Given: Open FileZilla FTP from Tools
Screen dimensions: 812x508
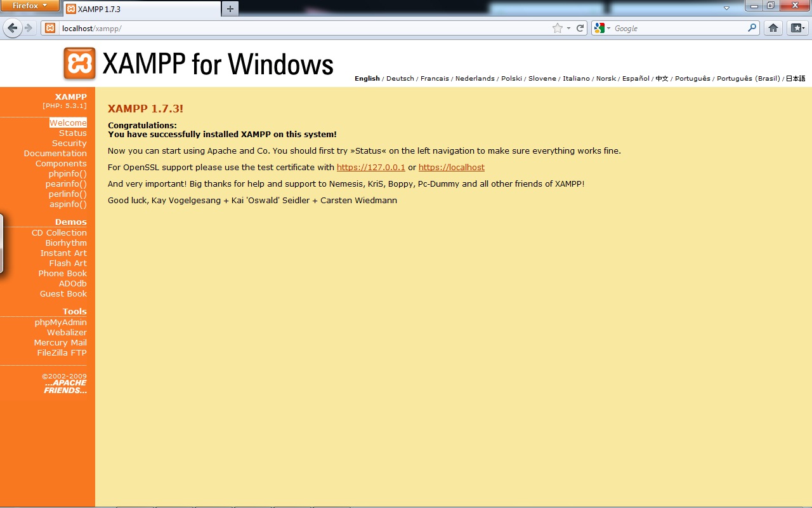Looking at the screenshot, I should click(62, 352).
